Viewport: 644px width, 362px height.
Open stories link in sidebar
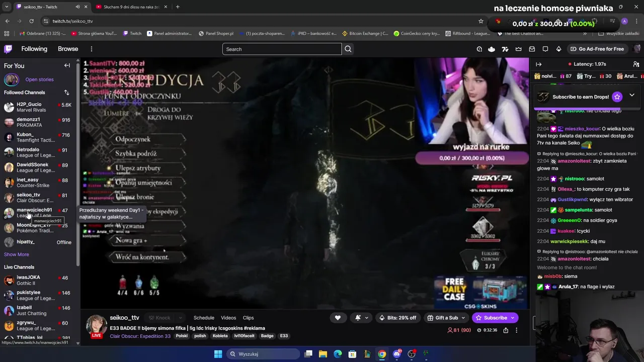click(39, 79)
